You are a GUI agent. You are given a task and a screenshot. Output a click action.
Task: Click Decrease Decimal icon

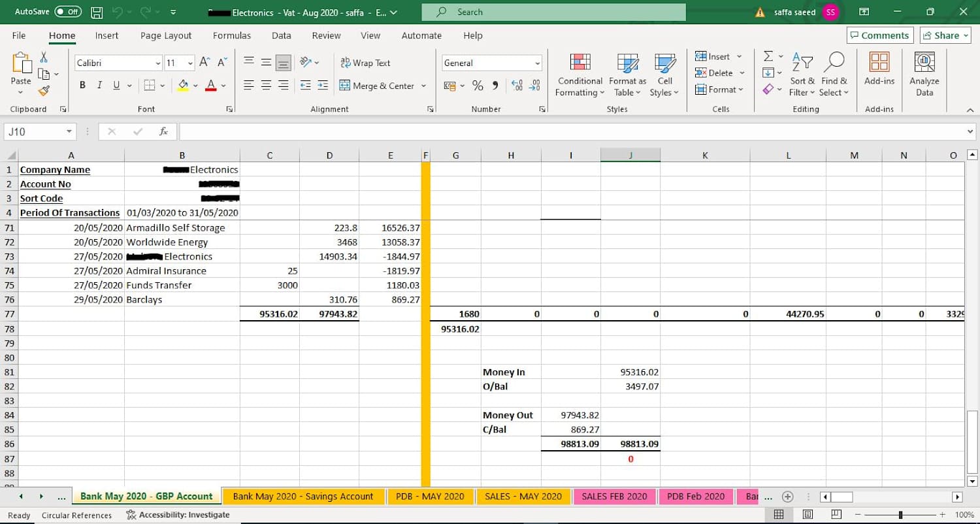(x=534, y=86)
